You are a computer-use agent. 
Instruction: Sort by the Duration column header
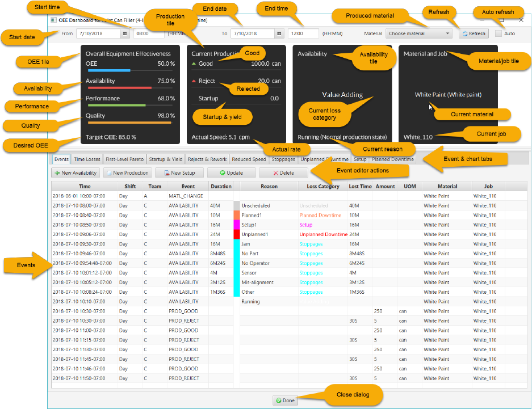click(x=221, y=187)
